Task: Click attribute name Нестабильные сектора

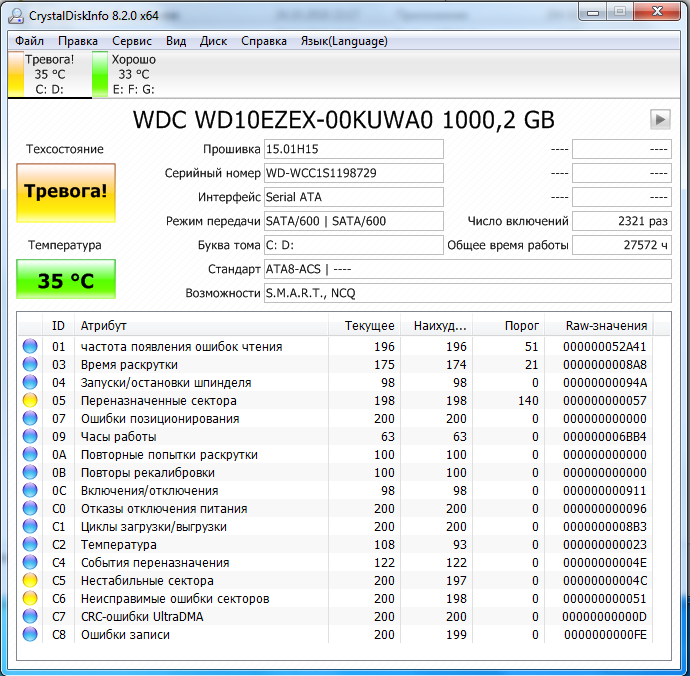Action: point(147,581)
